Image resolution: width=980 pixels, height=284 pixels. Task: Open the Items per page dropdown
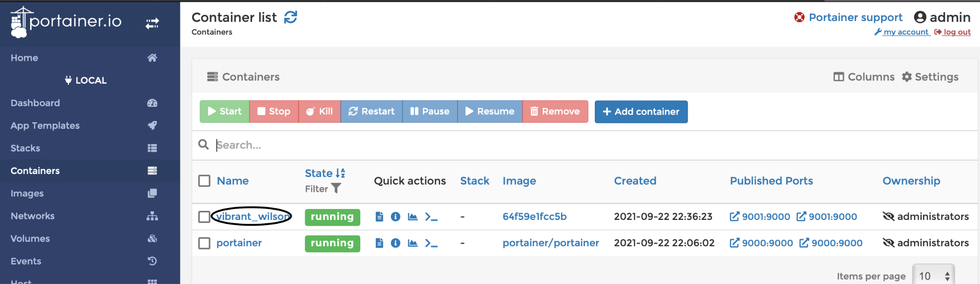click(933, 276)
